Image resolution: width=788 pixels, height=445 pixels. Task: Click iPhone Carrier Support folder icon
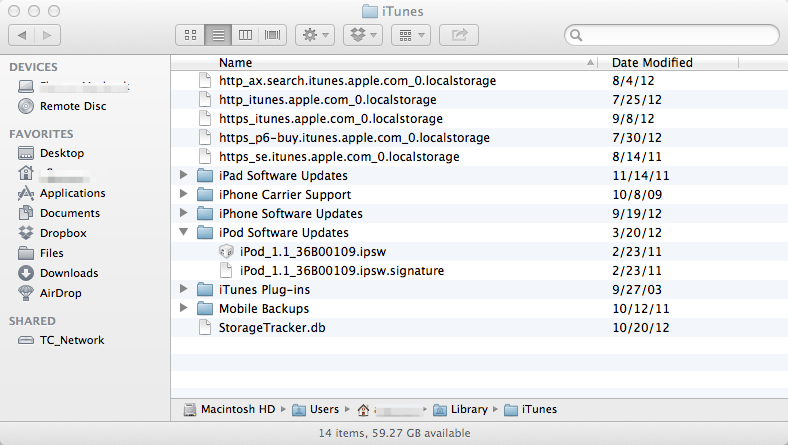click(x=205, y=195)
